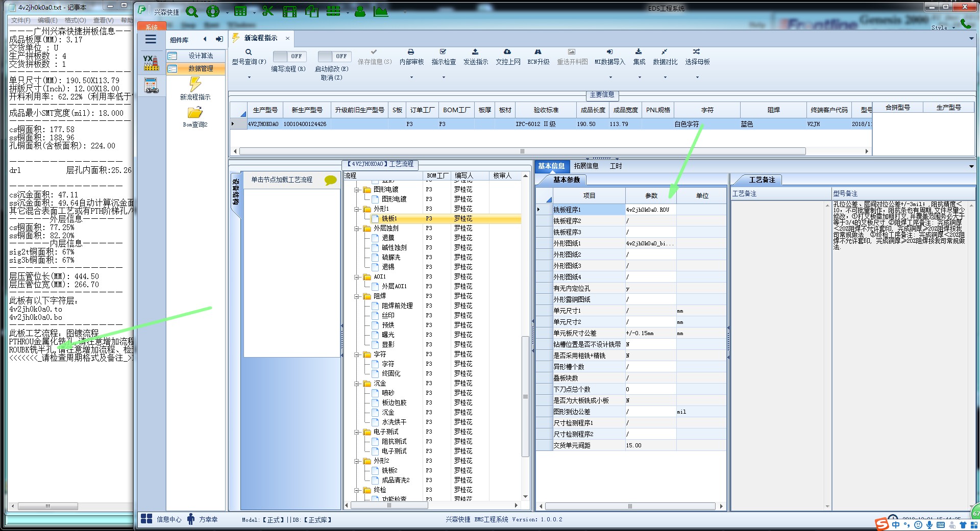Click the green table grid icon
The image size is (980, 531).
coord(240,11)
